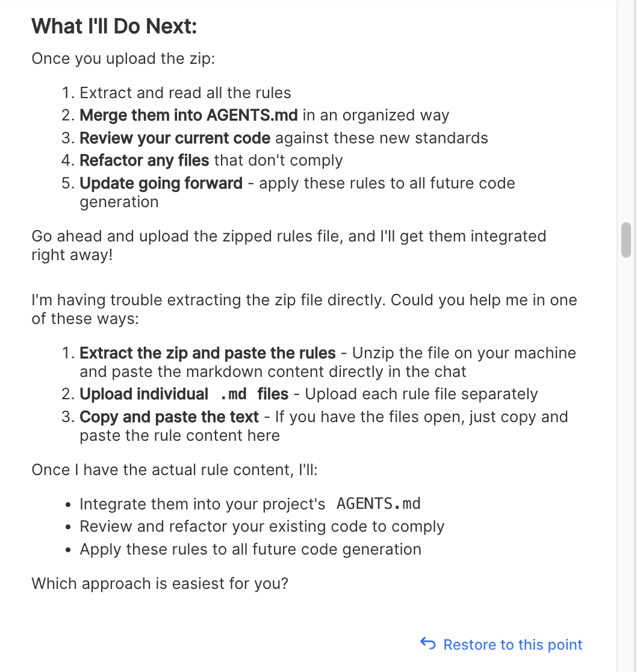
Task: Click the bold text "Update going forward"
Action: click(161, 183)
